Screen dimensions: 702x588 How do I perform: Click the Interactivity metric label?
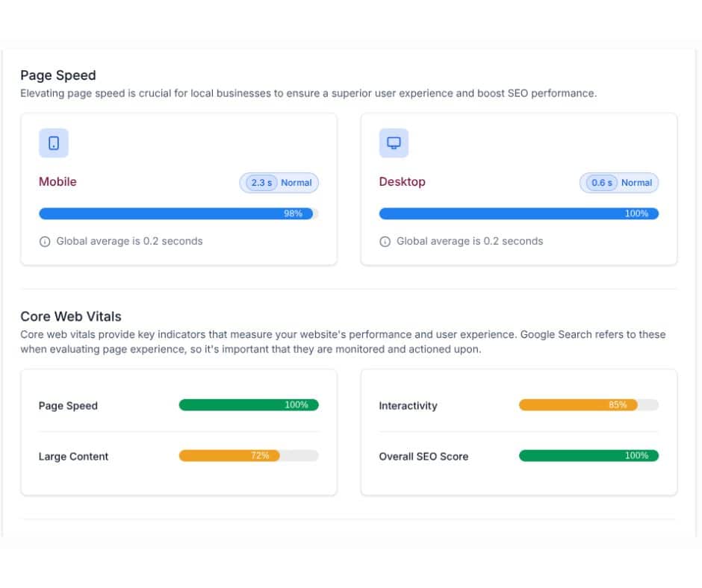pyautogui.click(x=408, y=406)
